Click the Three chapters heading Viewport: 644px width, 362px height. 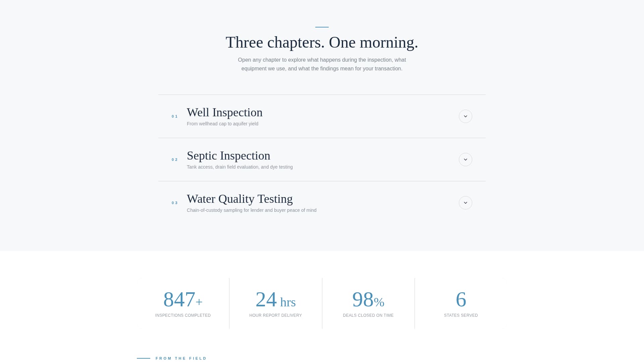tap(322, 42)
